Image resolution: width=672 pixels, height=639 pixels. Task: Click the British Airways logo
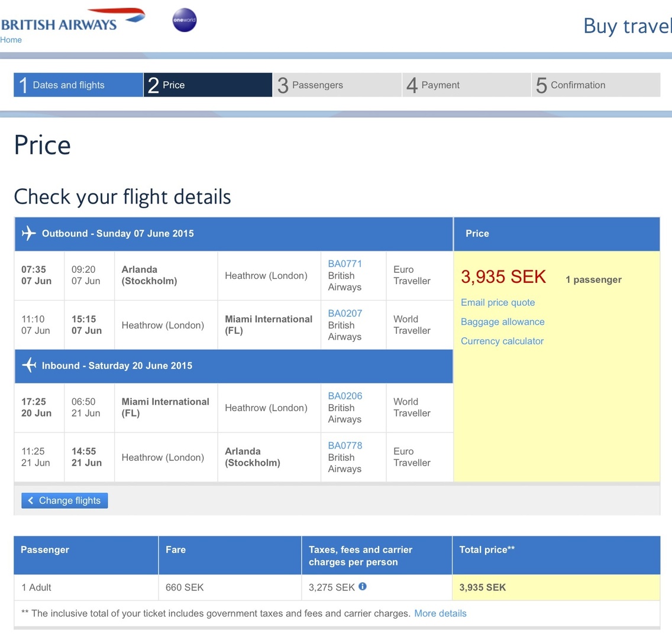pyautogui.click(x=73, y=20)
